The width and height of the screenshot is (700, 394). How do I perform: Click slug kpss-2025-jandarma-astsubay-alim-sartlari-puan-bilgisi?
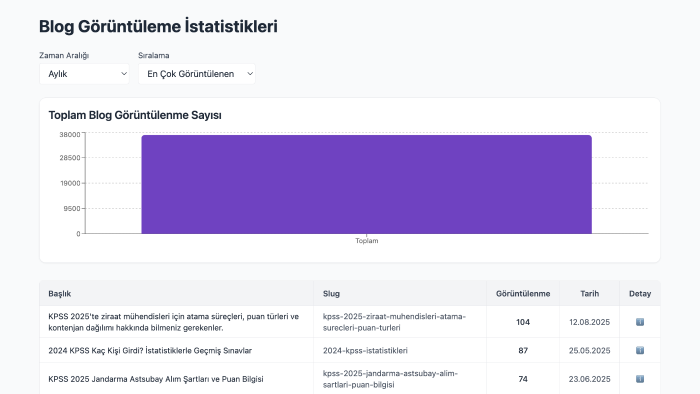point(391,379)
